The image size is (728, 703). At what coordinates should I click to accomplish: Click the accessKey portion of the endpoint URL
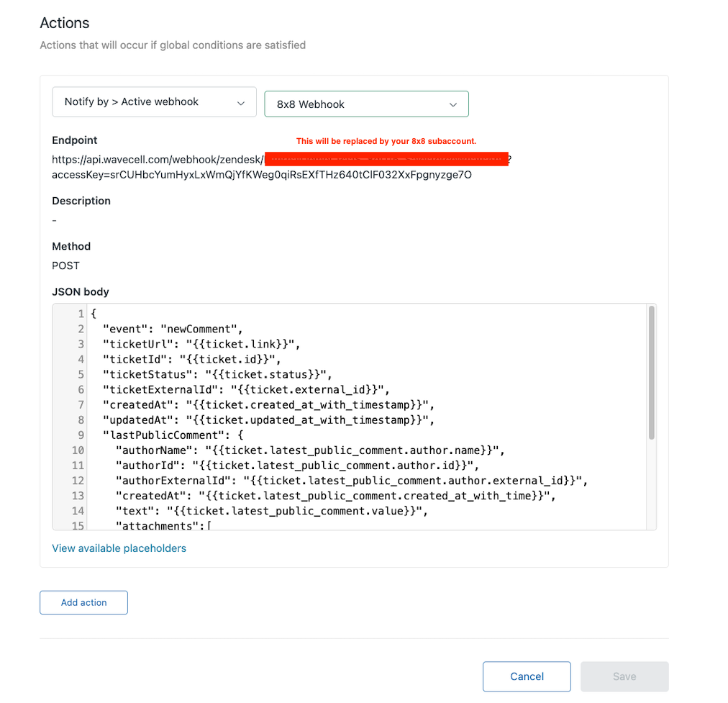click(x=262, y=174)
